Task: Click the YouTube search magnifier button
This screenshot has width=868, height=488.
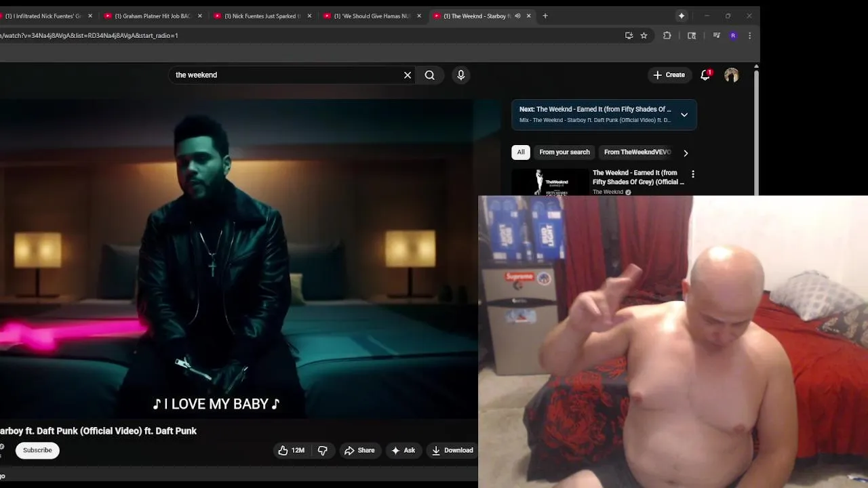Action: coord(430,75)
